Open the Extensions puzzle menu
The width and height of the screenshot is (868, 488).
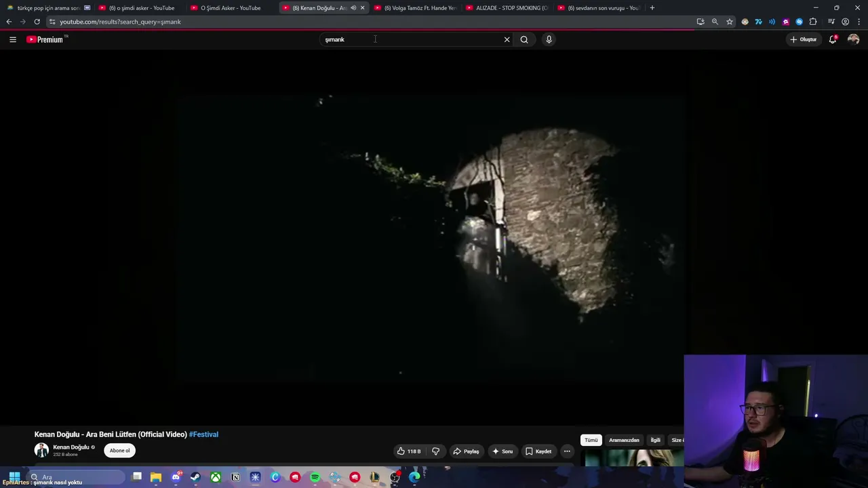[x=813, y=22]
